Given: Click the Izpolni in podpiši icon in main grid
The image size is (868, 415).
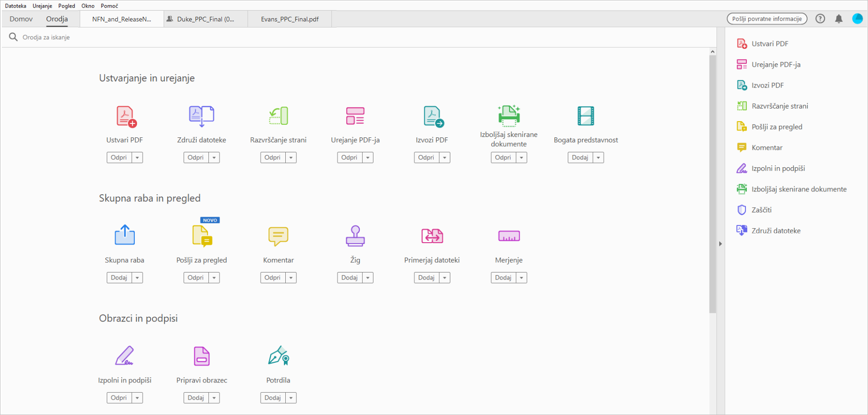Looking at the screenshot, I should pos(124,355).
